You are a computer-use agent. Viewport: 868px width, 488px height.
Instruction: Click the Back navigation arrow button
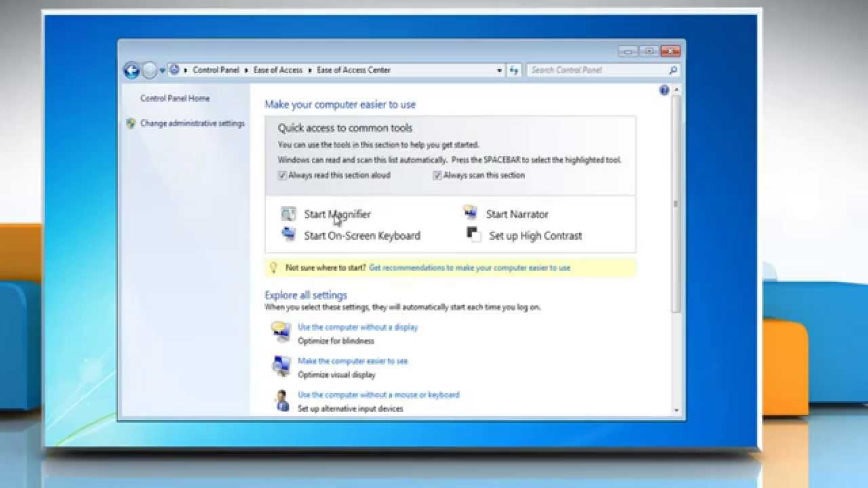131,70
